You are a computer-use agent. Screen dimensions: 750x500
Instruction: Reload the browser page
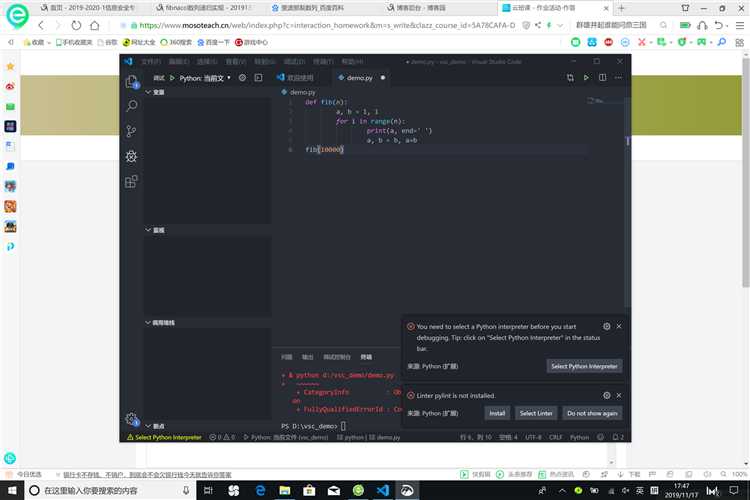(76, 25)
